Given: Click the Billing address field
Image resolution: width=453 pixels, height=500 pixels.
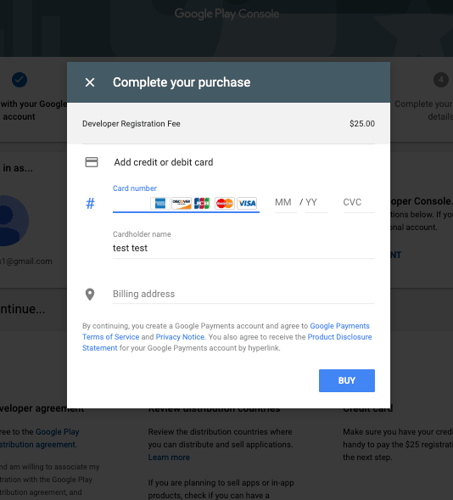Looking at the screenshot, I should click(x=244, y=294).
